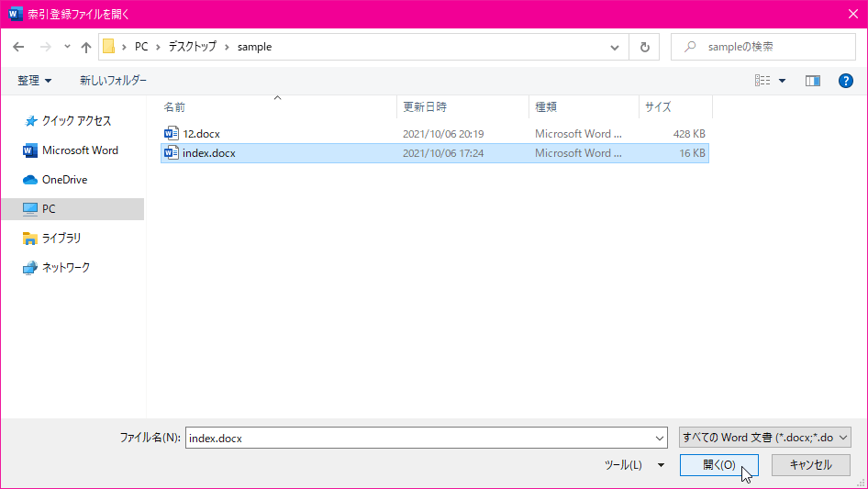Click the sampleの検索 search box

click(x=763, y=47)
